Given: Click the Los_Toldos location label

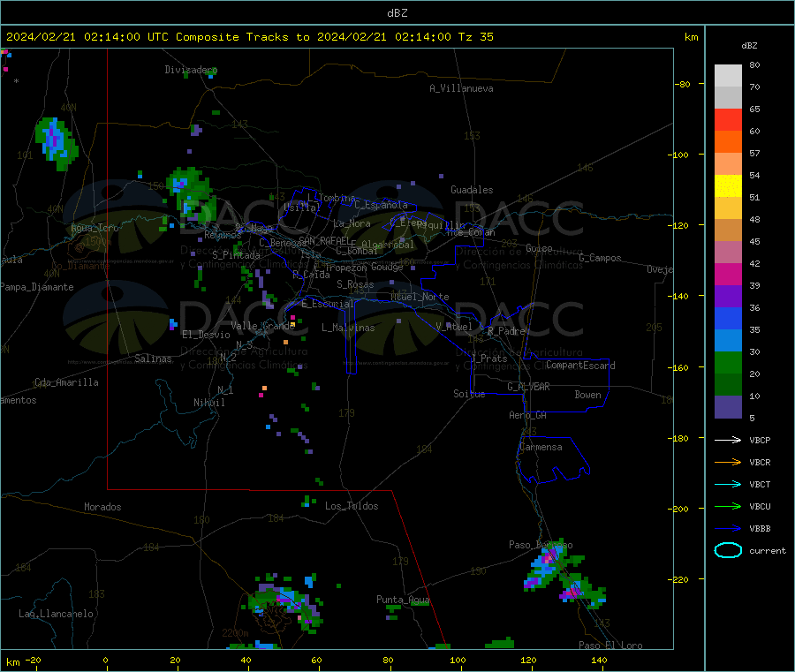Looking at the screenshot, I should 352,506.
